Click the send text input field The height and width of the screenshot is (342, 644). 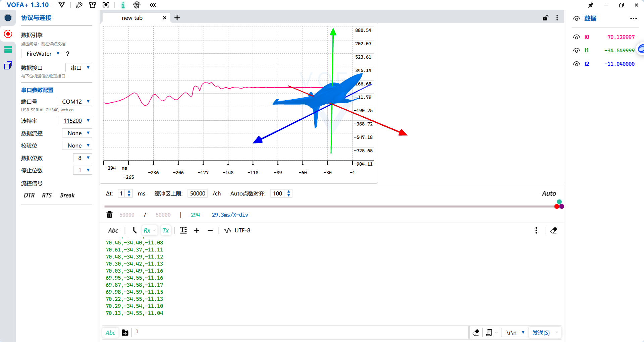point(300,332)
